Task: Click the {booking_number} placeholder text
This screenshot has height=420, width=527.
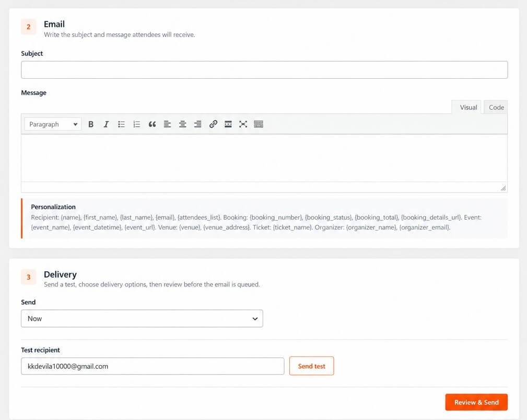Action: (x=276, y=217)
